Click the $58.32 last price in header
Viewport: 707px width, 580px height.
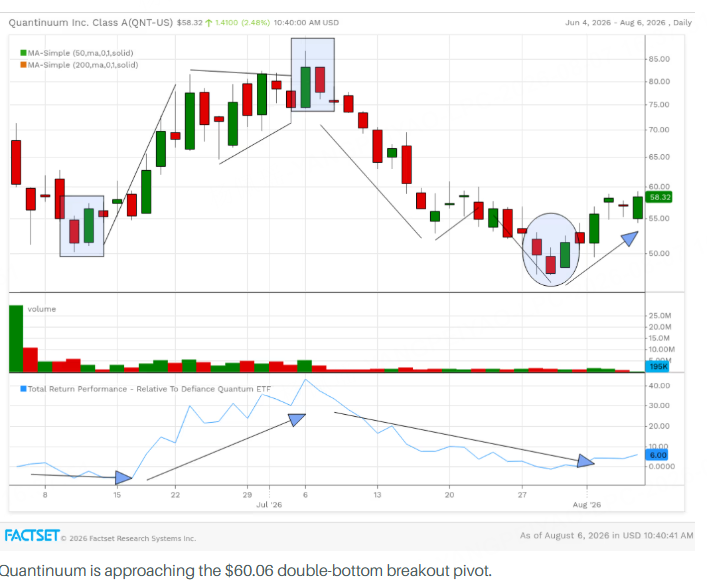pyautogui.click(x=189, y=23)
